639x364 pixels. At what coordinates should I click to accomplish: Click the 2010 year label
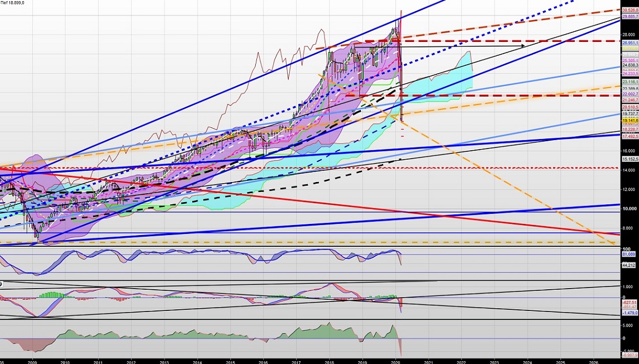click(x=65, y=362)
